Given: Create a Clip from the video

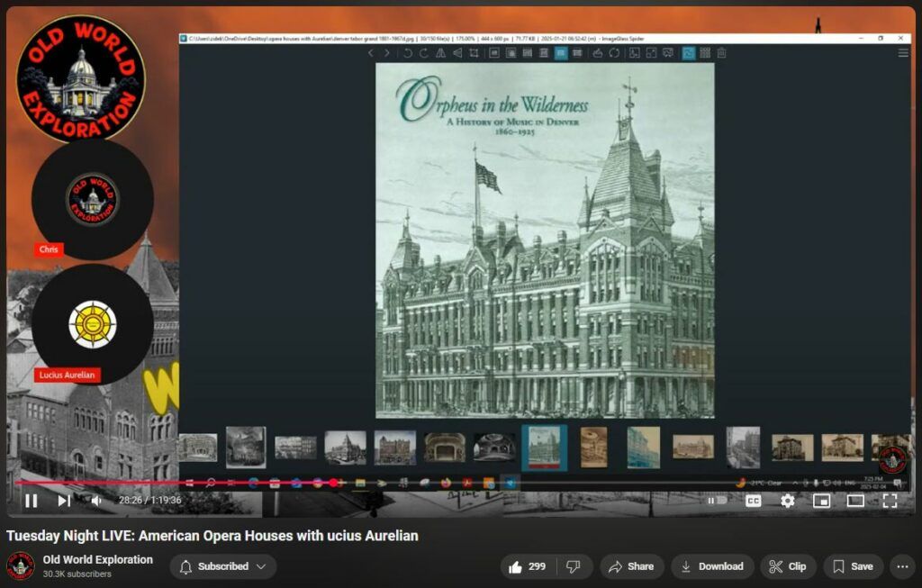Looking at the screenshot, I should coord(788,566).
